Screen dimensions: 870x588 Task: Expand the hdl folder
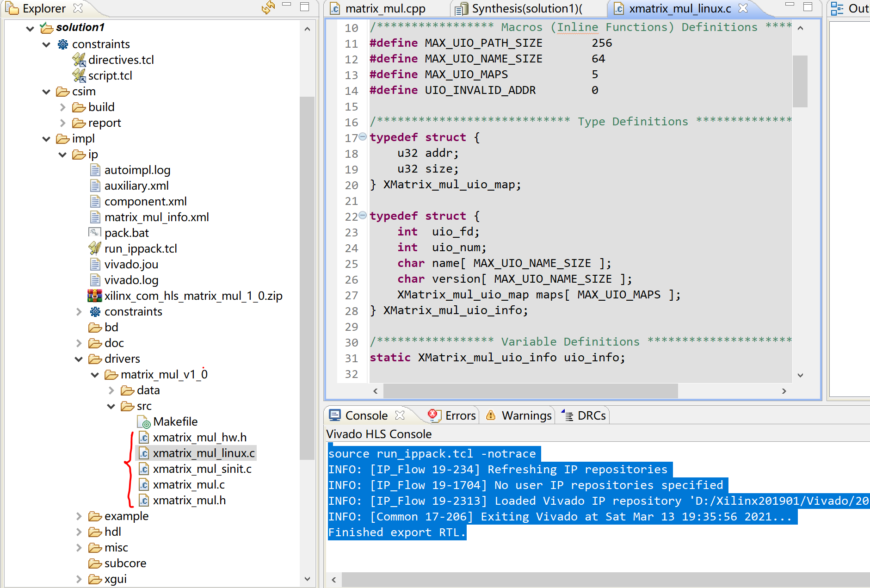[x=79, y=532]
